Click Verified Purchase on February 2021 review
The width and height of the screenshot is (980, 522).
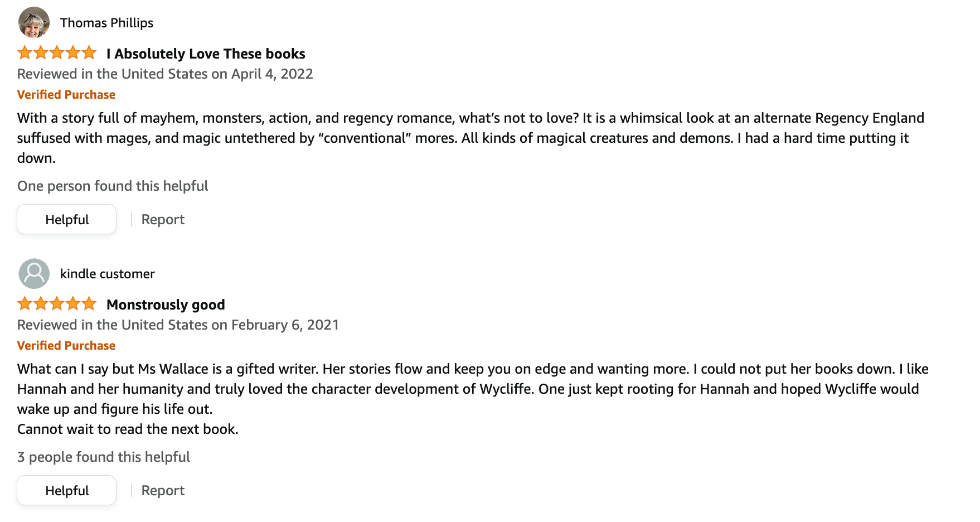click(x=66, y=346)
